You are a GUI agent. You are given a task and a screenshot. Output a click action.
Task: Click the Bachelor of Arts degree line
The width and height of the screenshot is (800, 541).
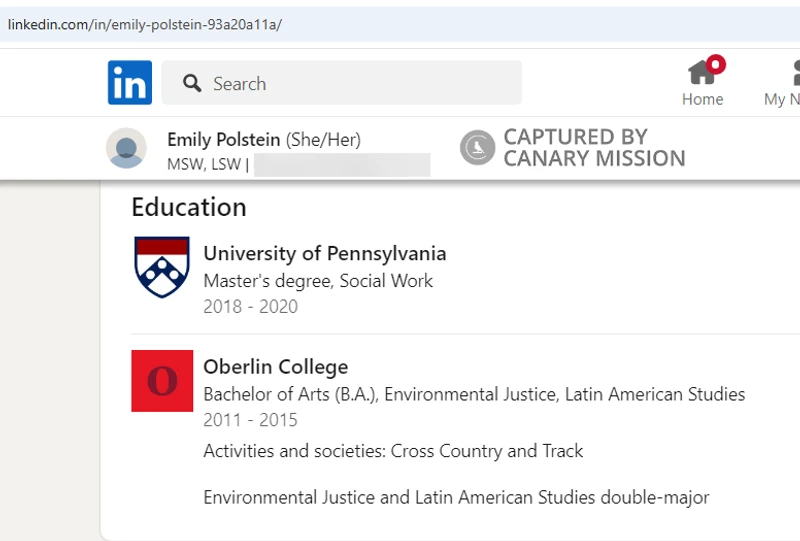click(474, 395)
